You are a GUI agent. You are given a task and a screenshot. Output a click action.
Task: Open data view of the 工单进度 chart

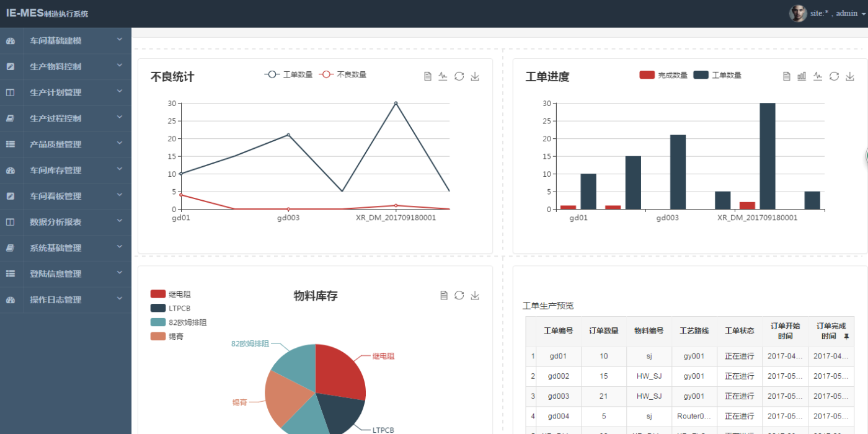786,76
